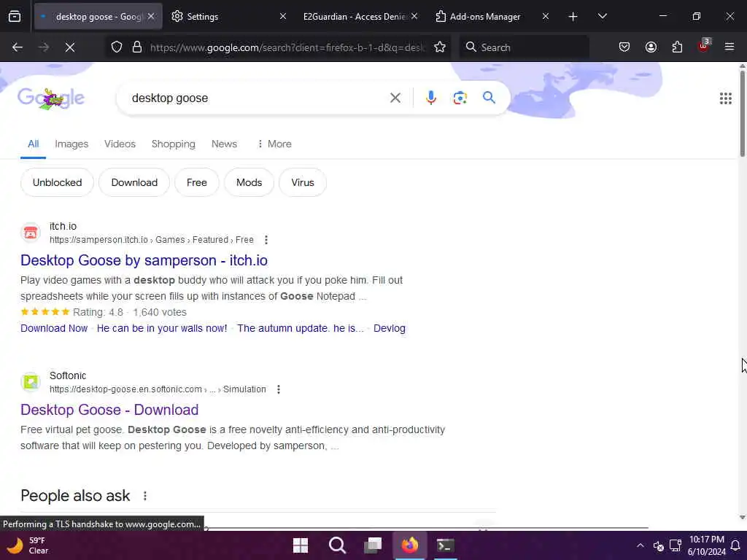Bookmark this page with the star

point(440,47)
